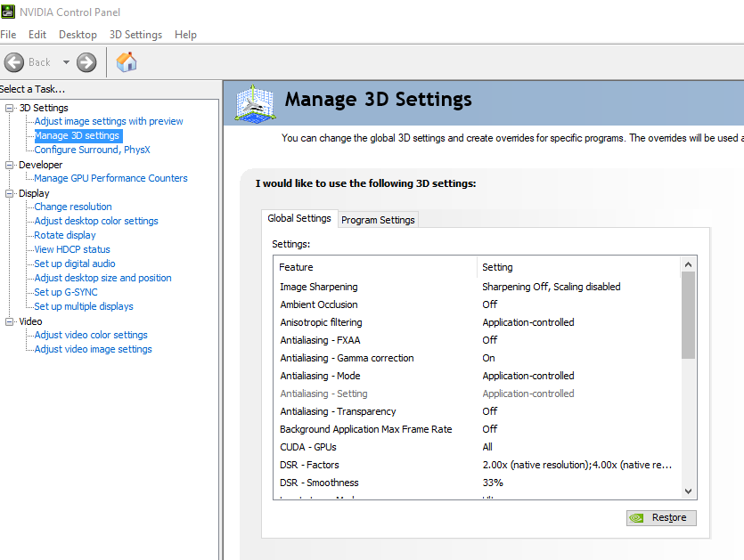744x560 pixels.
Task: Open the File menu
Action: 8,35
